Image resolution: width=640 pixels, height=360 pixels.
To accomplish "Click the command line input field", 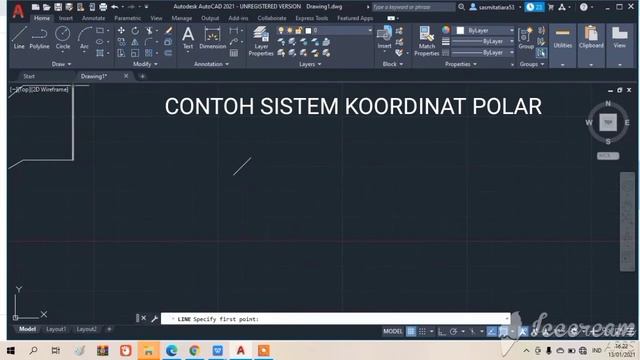I will [x=335, y=319].
